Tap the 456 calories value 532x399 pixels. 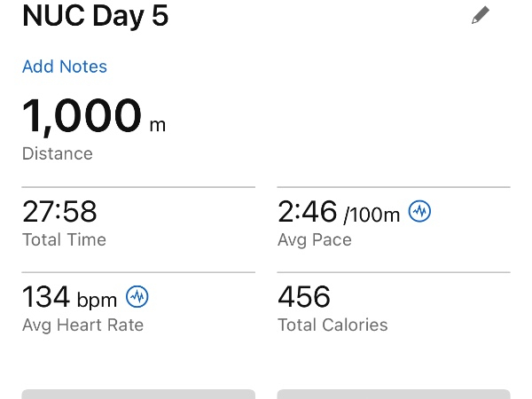click(304, 296)
